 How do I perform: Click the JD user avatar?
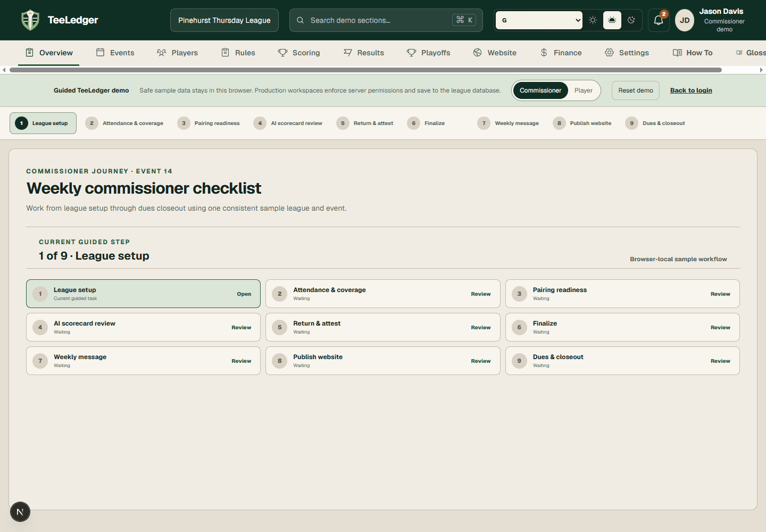pyautogui.click(x=685, y=20)
